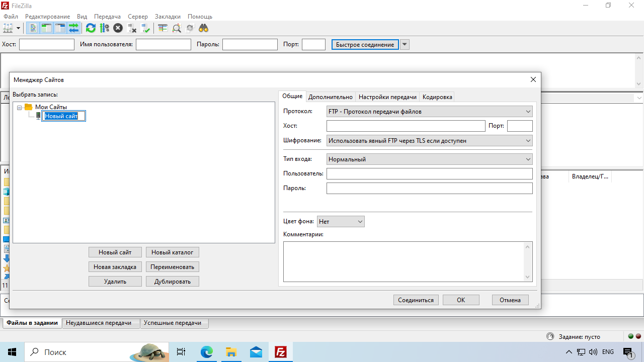
Task: Show hidden system tray icons
Action: [x=569, y=352]
